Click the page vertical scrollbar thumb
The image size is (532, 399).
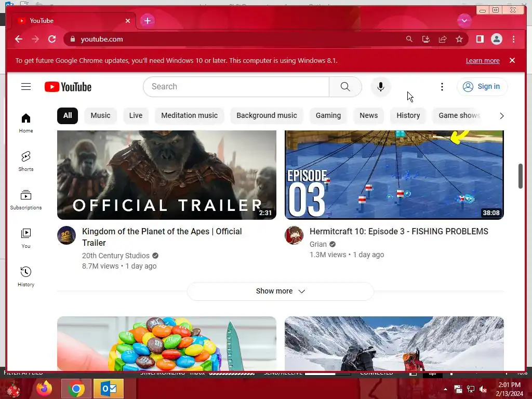[521, 176]
